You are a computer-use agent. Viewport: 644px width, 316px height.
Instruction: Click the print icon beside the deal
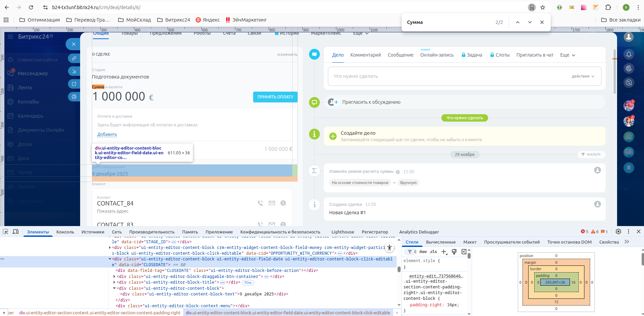click(74, 97)
